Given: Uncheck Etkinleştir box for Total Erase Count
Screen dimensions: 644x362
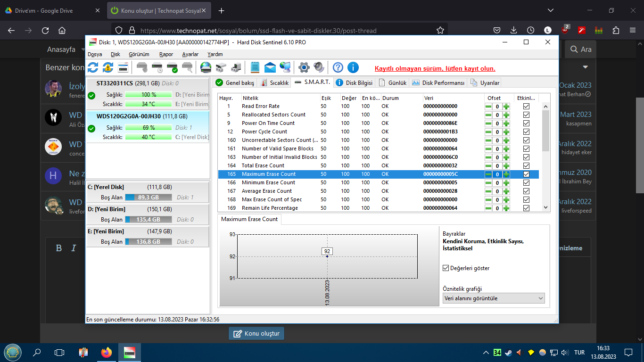Looking at the screenshot, I should tap(527, 166).
